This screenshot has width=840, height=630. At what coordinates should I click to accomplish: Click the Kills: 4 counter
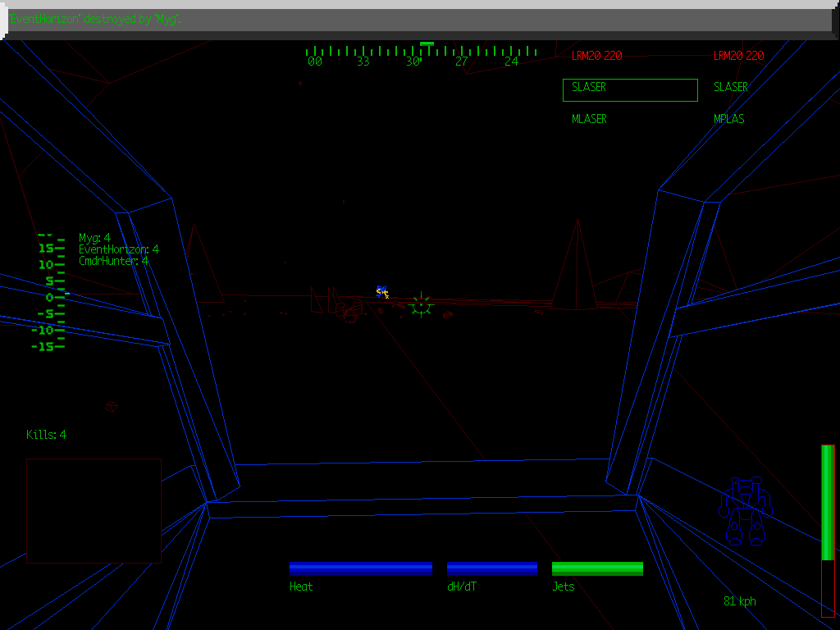pos(46,435)
